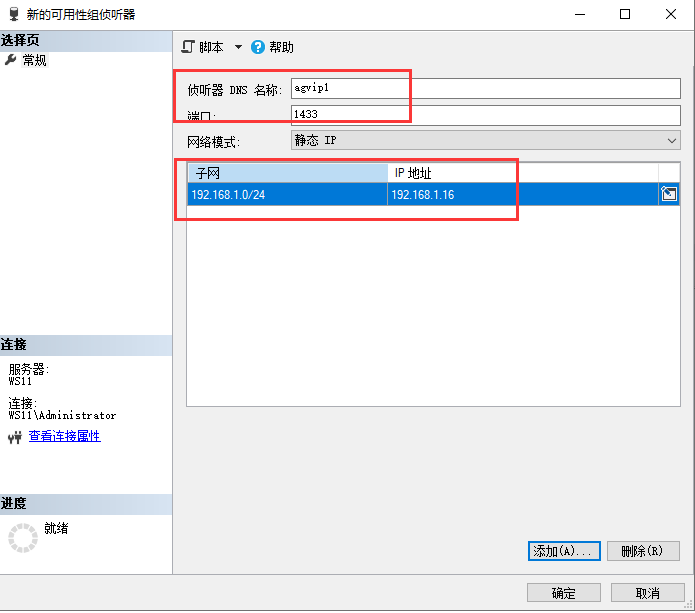This screenshot has height=613, width=695.
Task: Click the 帮助 help question-mark icon
Action: pyautogui.click(x=258, y=47)
